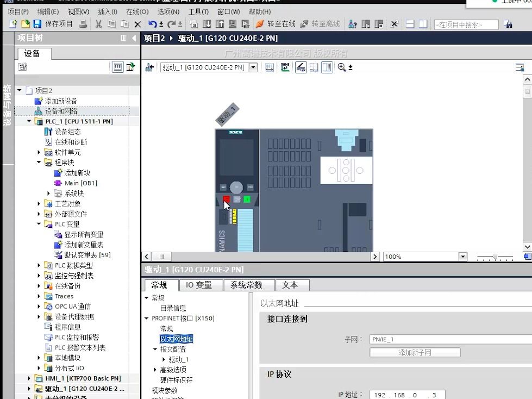The width and height of the screenshot is (532, 399).
Task: Click the print icon in toolbar
Action: [83, 24]
